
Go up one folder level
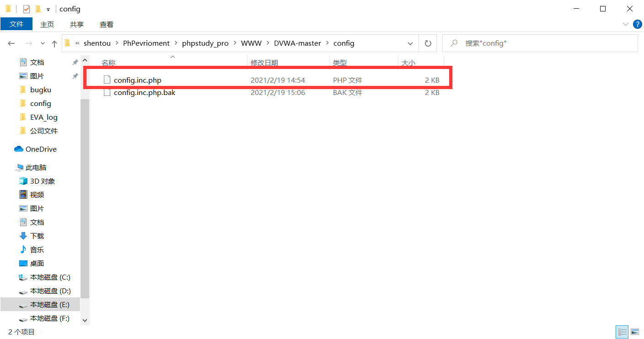54,43
